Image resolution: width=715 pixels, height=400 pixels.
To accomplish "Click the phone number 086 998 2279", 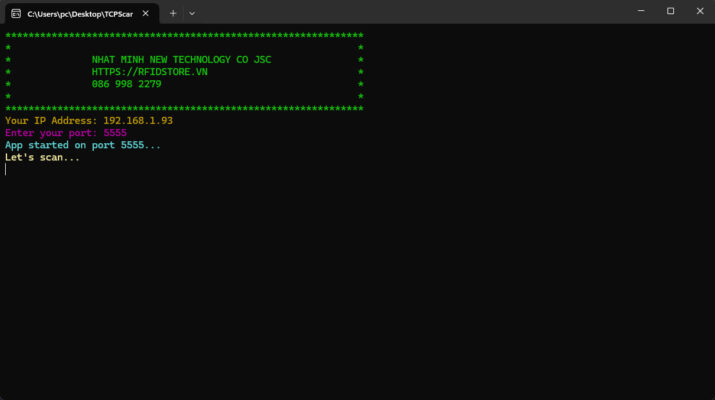I will click(127, 84).
